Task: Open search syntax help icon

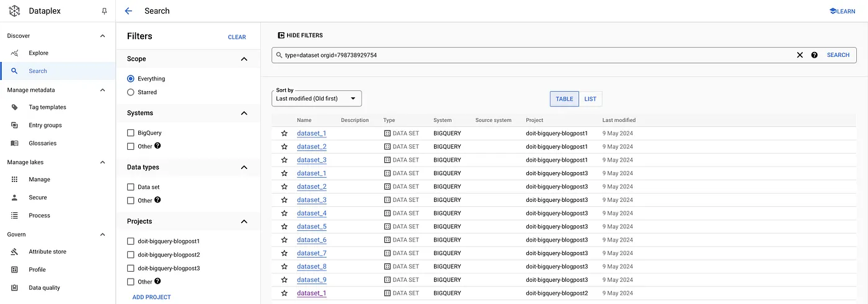Action: click(814, 55)
